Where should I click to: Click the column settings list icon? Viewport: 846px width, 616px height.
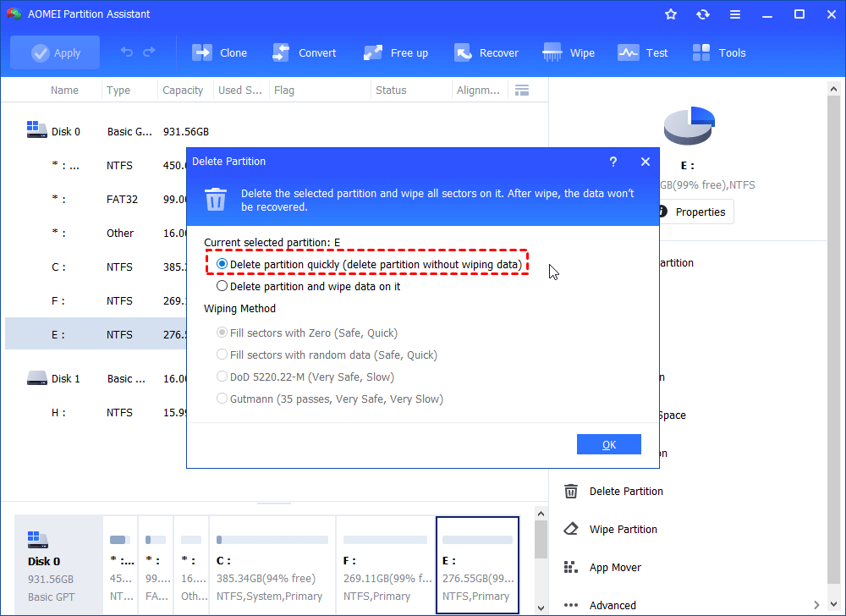point(522,90)
